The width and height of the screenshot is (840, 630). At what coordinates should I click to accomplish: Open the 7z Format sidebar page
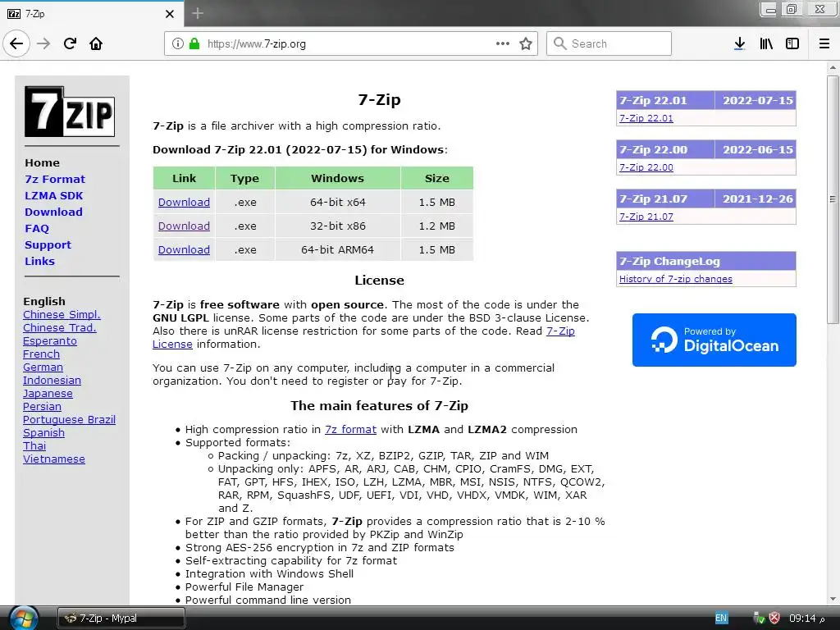pos(55,179)
